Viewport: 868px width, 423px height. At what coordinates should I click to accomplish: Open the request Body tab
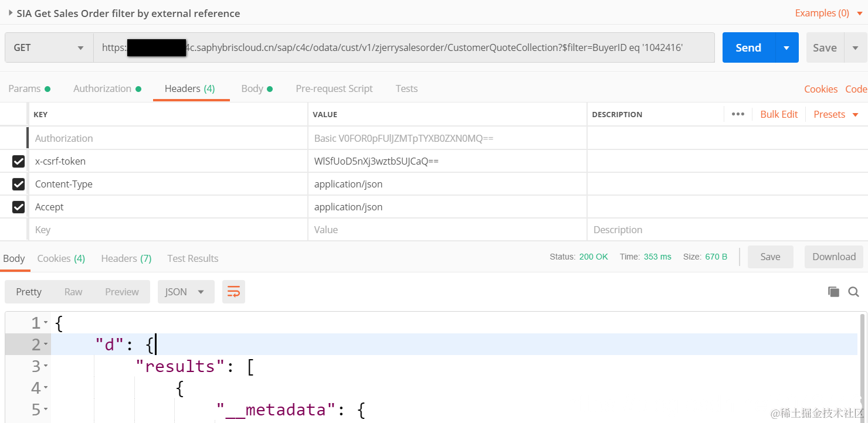(x=257, y=88)
